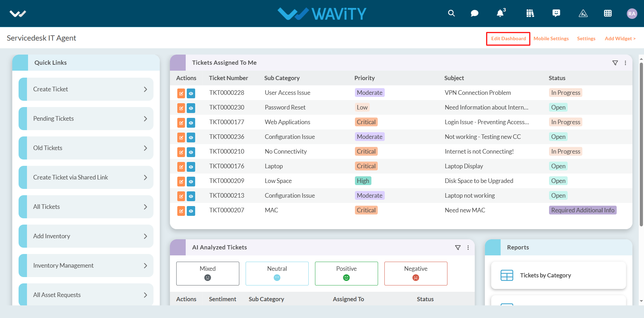Sort by the Priority column header

pyautogui.click(x=364, y=78)
